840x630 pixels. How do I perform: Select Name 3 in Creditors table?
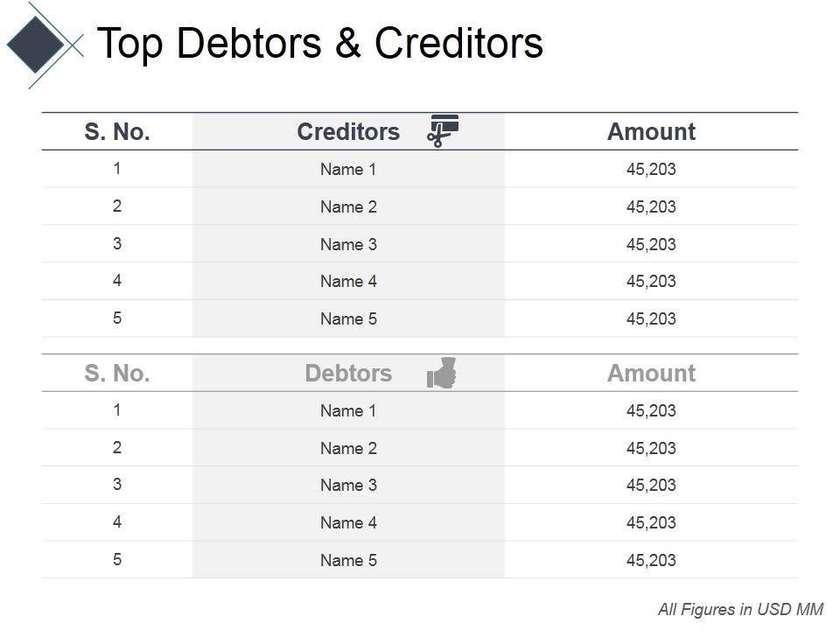click(x=348, y=244)
